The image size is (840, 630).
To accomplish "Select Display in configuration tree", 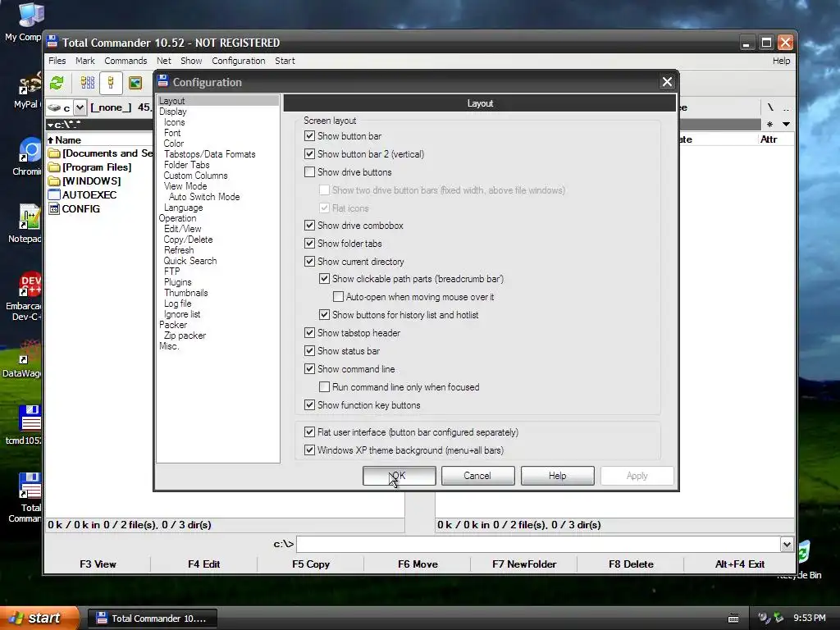I will [172, 112].
